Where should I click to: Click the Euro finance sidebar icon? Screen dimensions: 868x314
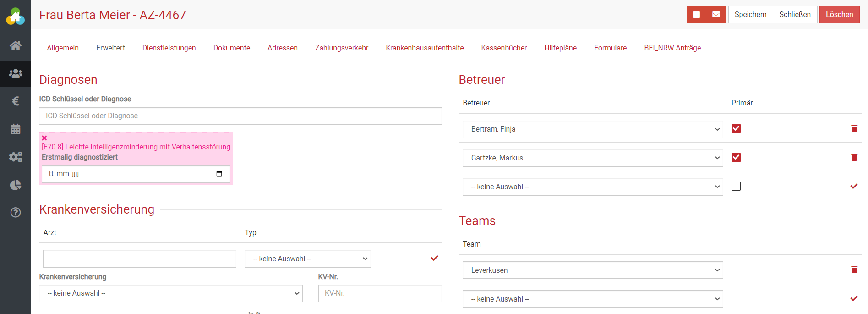[16, 101]
